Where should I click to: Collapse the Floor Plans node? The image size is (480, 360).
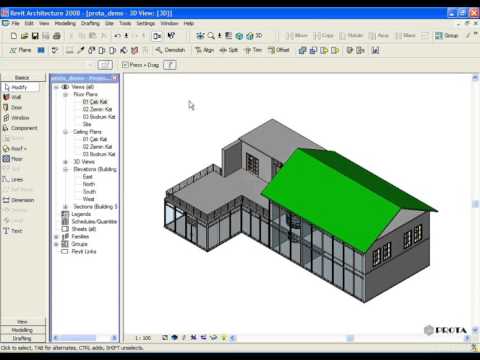click(x=66, y=95)
